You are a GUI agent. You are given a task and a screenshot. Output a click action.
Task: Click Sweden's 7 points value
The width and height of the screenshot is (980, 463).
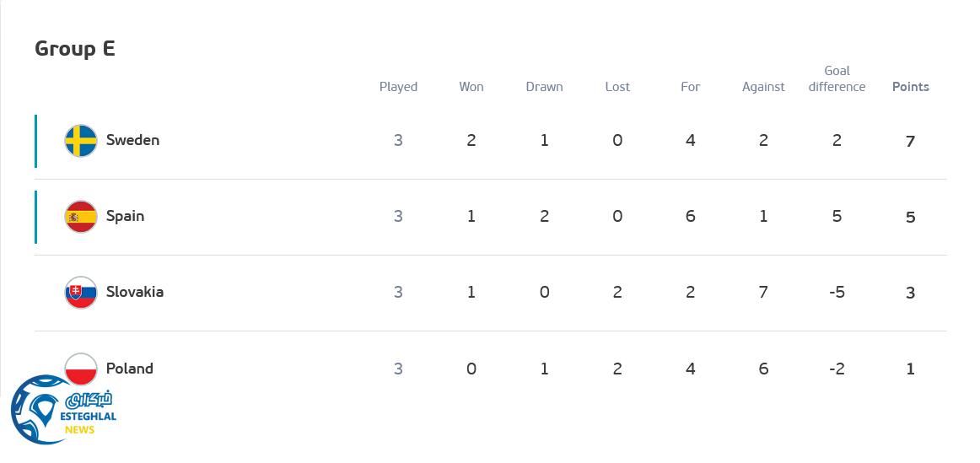(910, 141)
